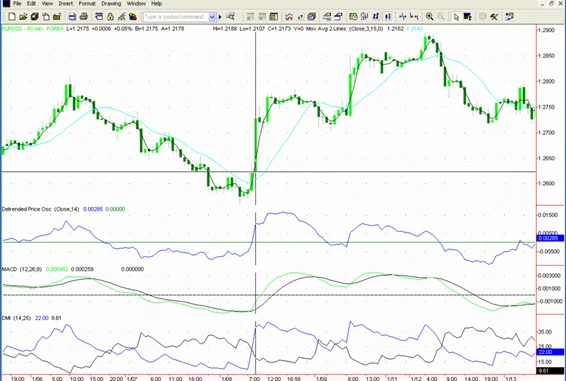Click the black cube toolbar icon
This screenshot has height=381, width=566.
[x=35, y=17]
